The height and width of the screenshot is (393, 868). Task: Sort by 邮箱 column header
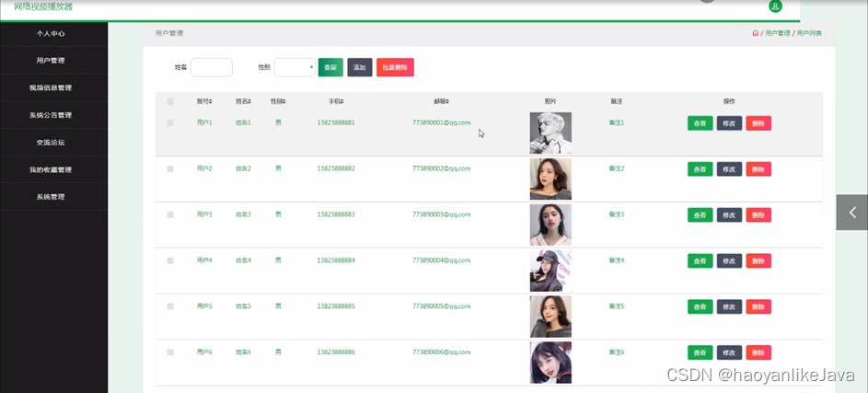click(x=441, y=101)
